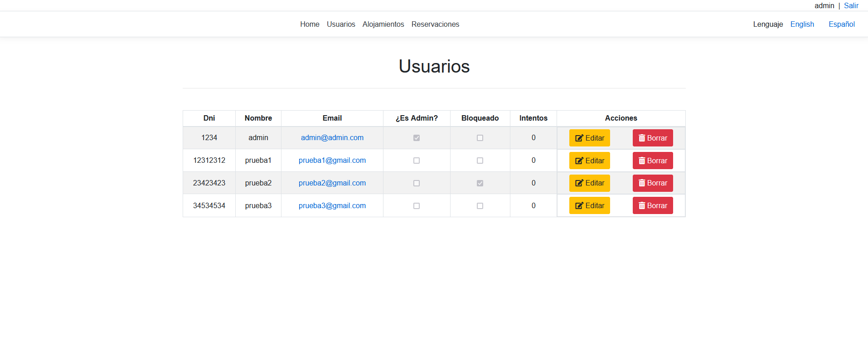Click the trash icon in admin's Borrar button

coord(642,138)
